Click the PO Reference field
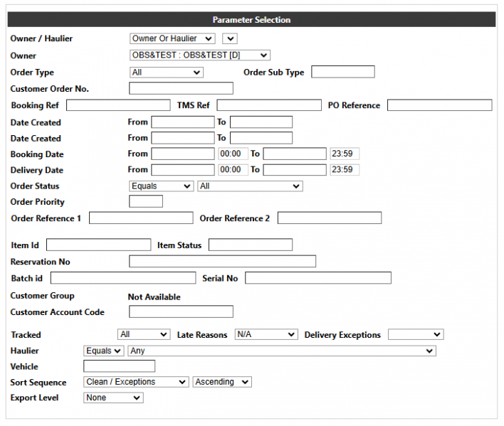 pyautogui.click(x=439, y=105)
